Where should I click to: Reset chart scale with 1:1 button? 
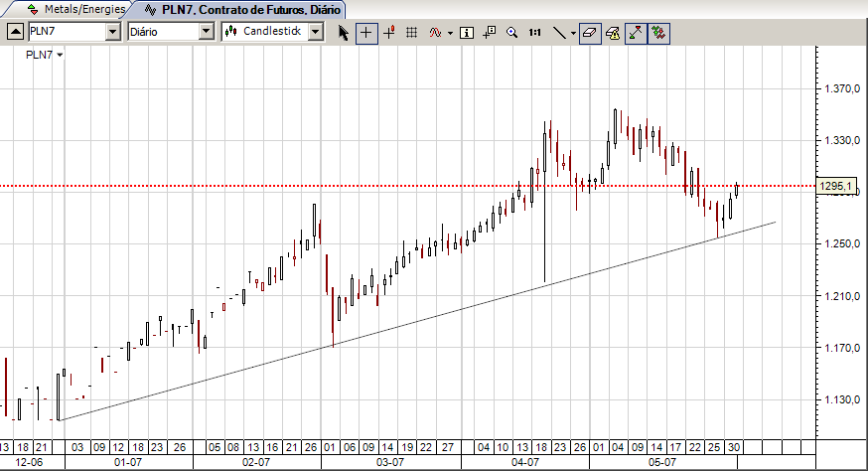(534, 33)
